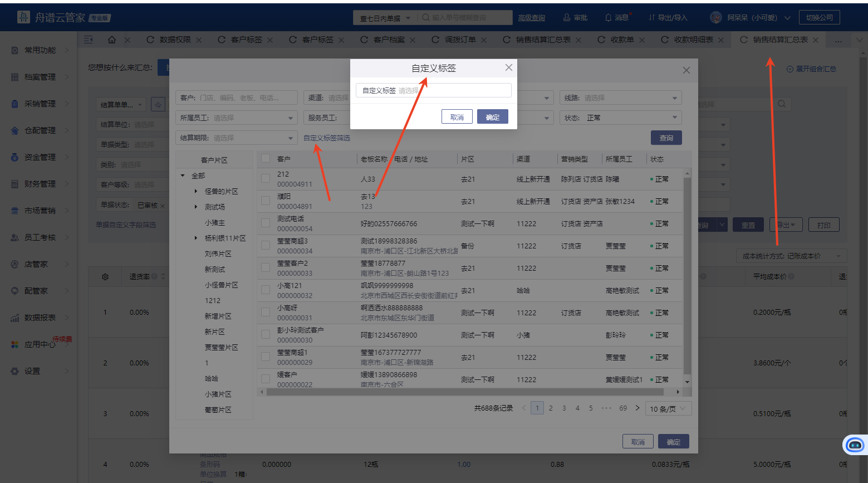The image size is (868, 483).
Task: Click the home icon in tab bar
Action: [x=112, y=40]
